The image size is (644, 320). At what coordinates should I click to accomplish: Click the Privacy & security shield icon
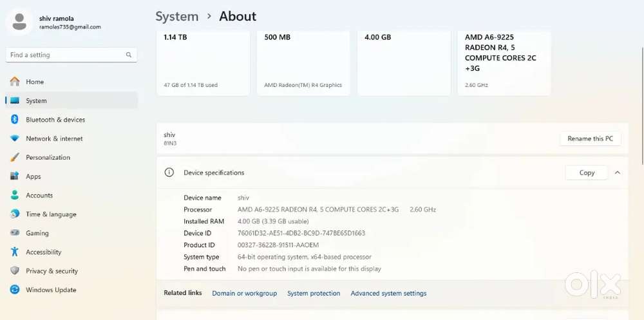pos(15,270)
